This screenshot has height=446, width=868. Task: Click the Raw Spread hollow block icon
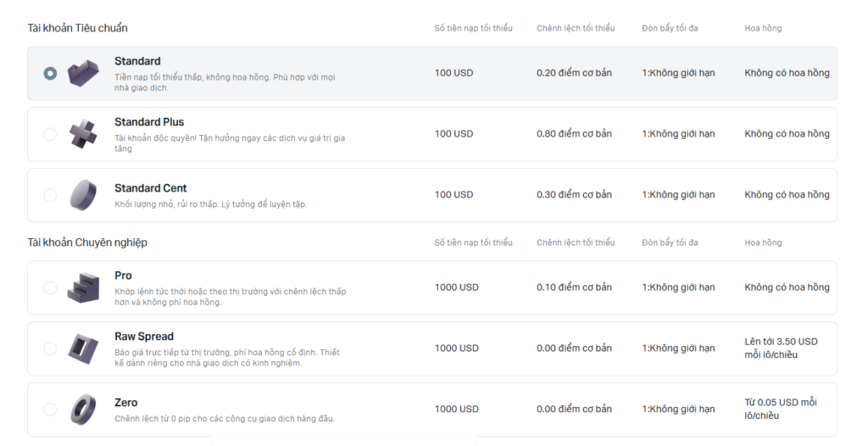pyautogui.click(x=83, y=348)
